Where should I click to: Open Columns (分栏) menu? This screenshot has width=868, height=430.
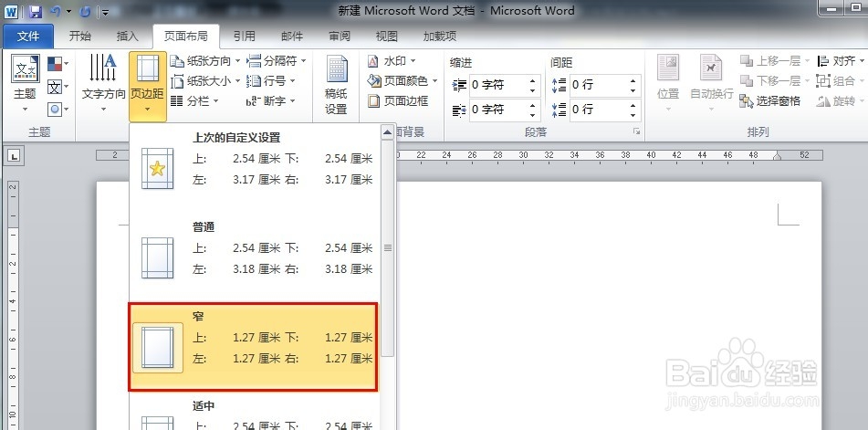tap(194, 100)
